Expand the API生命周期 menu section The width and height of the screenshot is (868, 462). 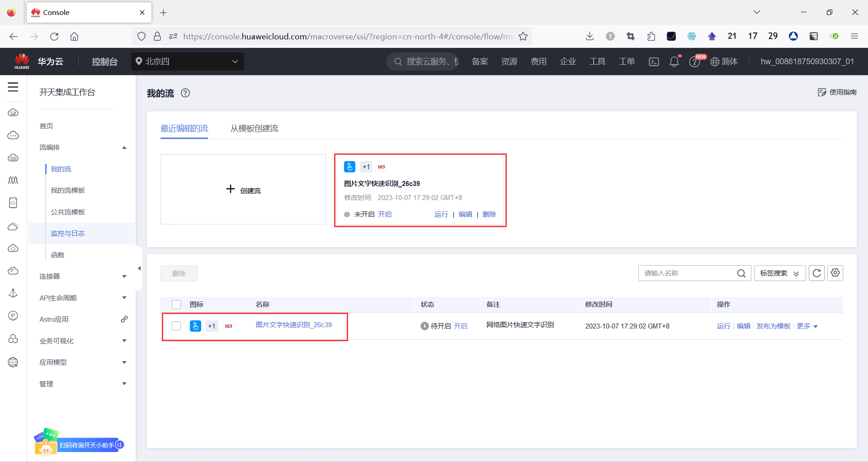coord(124,298)
